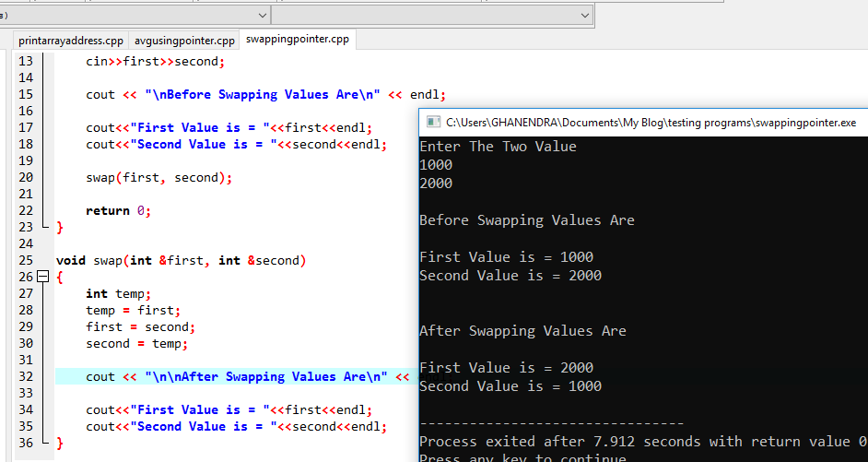Click 'Second Value is' cout on line 18
Viewport: 868px width, 462px height.
[x=237, y=144]
